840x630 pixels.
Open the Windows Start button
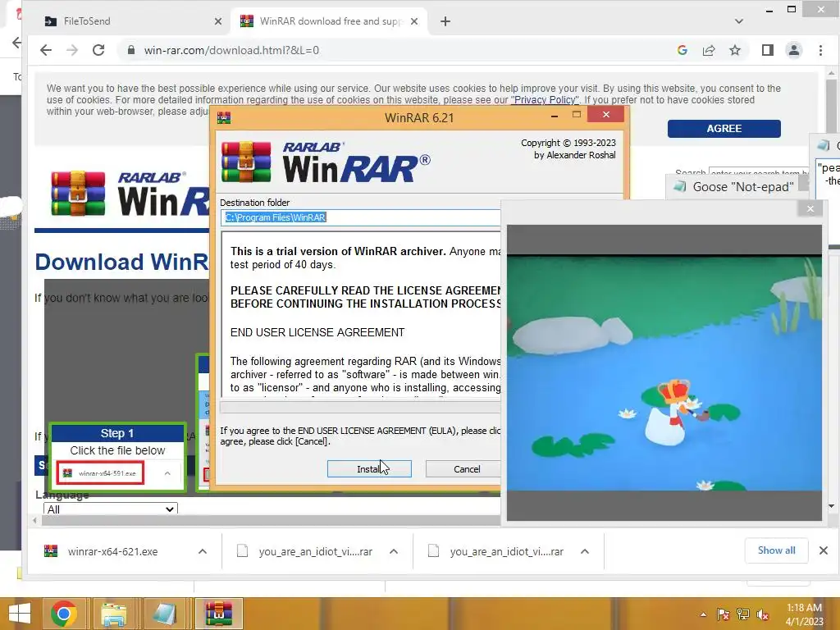pyautogui.click(x=20, y=614)
